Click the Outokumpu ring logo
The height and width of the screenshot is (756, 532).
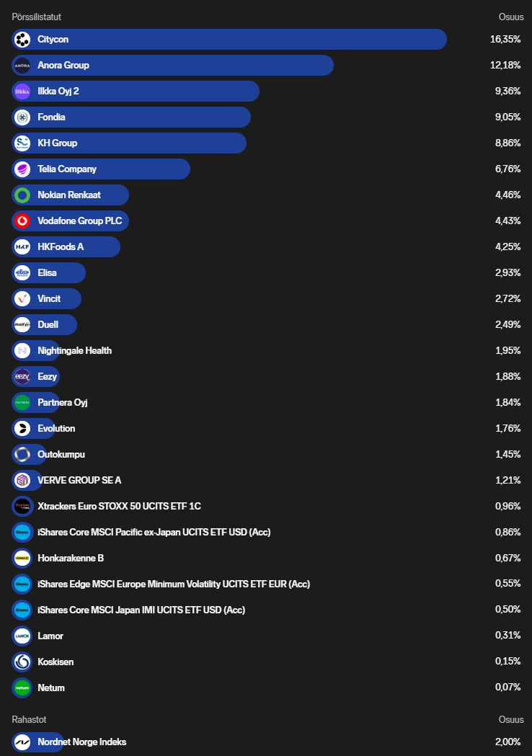point(22,455)
